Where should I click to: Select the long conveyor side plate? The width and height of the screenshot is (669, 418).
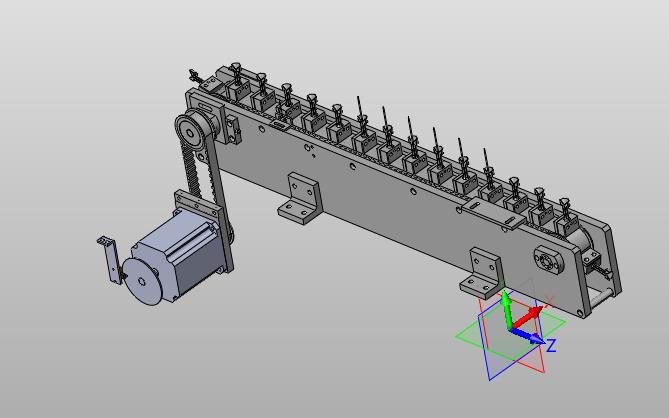pos(384,205)
